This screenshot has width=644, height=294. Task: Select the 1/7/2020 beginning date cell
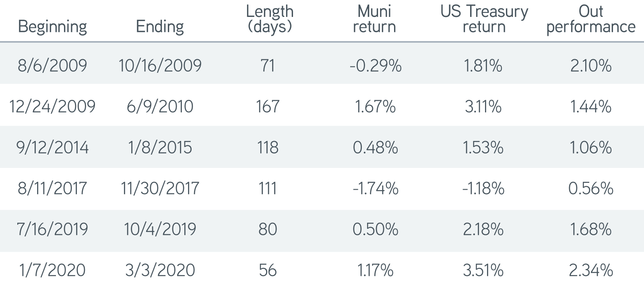[x=52, y=270]
